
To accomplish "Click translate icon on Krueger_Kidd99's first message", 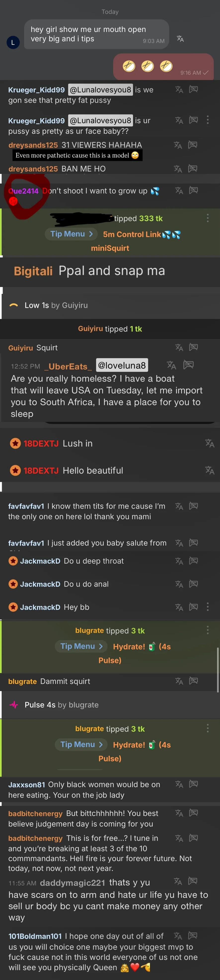I will (x=179, y=90).
